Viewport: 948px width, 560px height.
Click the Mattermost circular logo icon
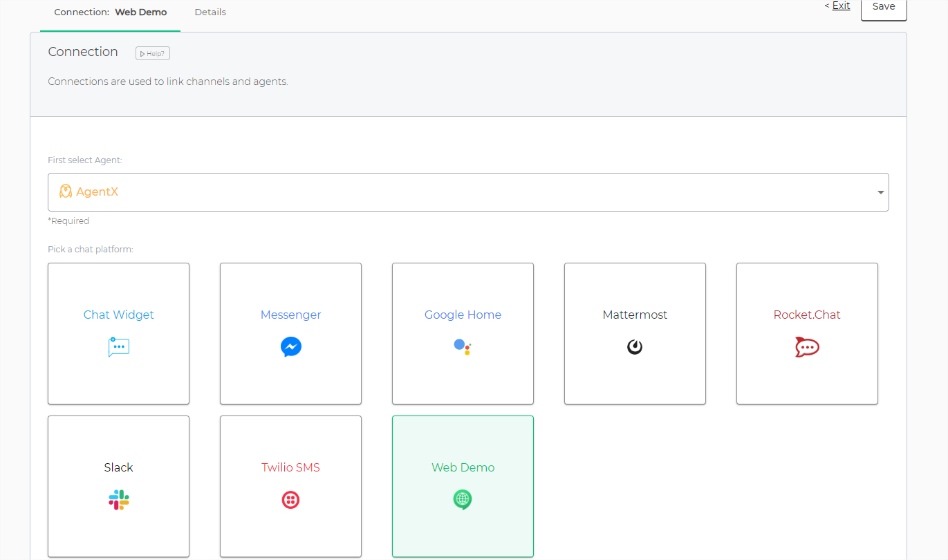[x=635, y=346]
